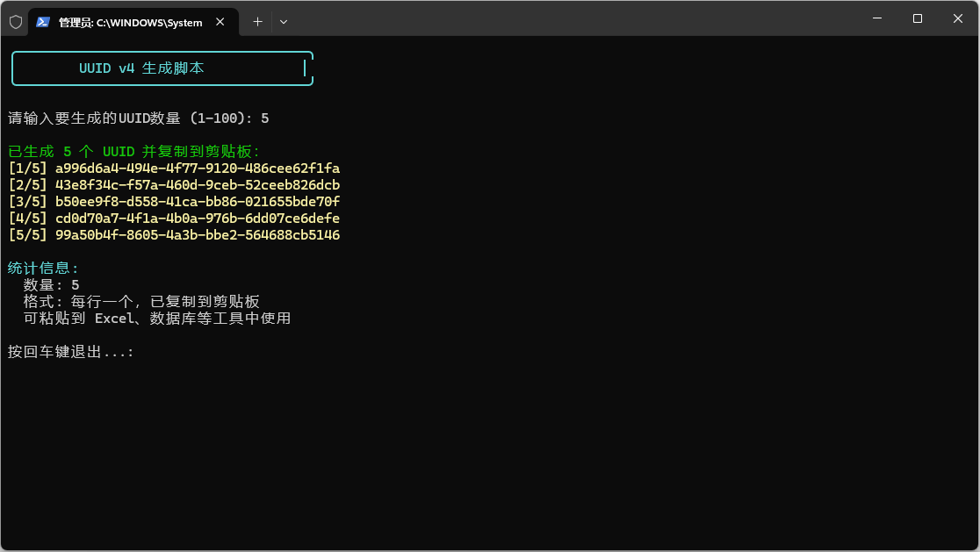This screenshot has width=980, height=552.
Task: Click the 按回车键退出 prompt
Action: (x=70, y=352)
